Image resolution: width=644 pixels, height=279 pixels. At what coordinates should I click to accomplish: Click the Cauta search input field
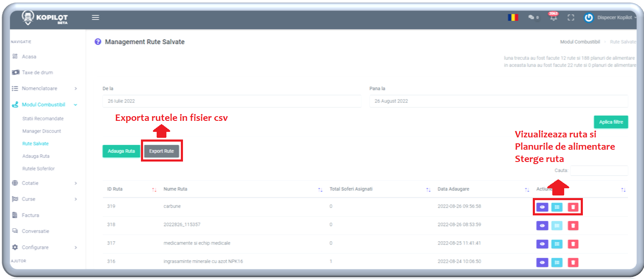coord(599,170)
